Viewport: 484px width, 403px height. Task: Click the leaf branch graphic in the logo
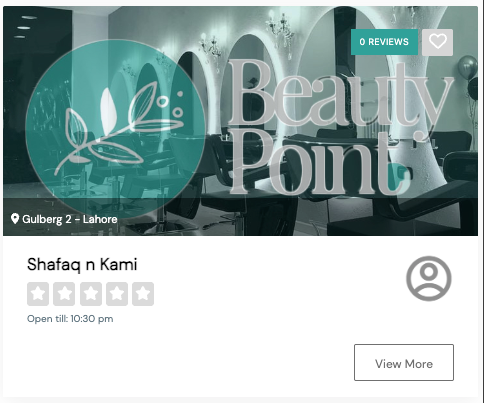[x=119, y=128]
